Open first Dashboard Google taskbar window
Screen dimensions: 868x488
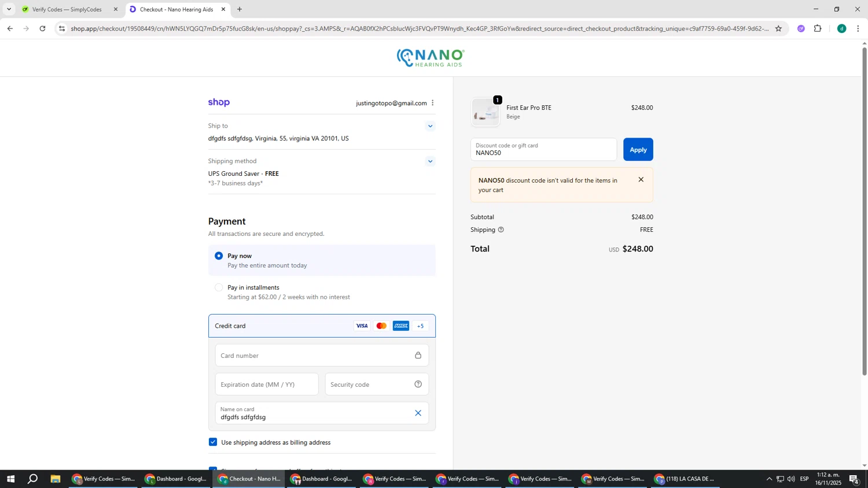tap(176, 479)
